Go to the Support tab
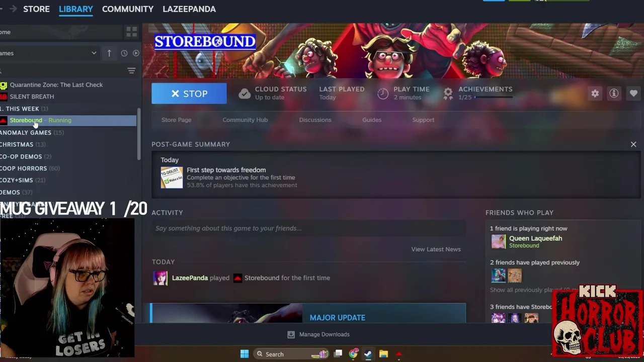Image resolution: width=644 pixels, height=362 pixels. coord(423,120)
